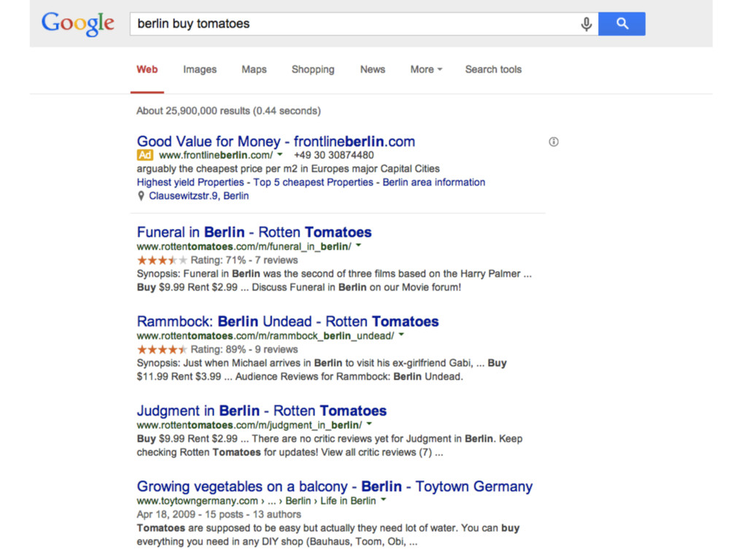Open the Shopping tab
This screenshot has height=560, width=747.
point(313,69)
